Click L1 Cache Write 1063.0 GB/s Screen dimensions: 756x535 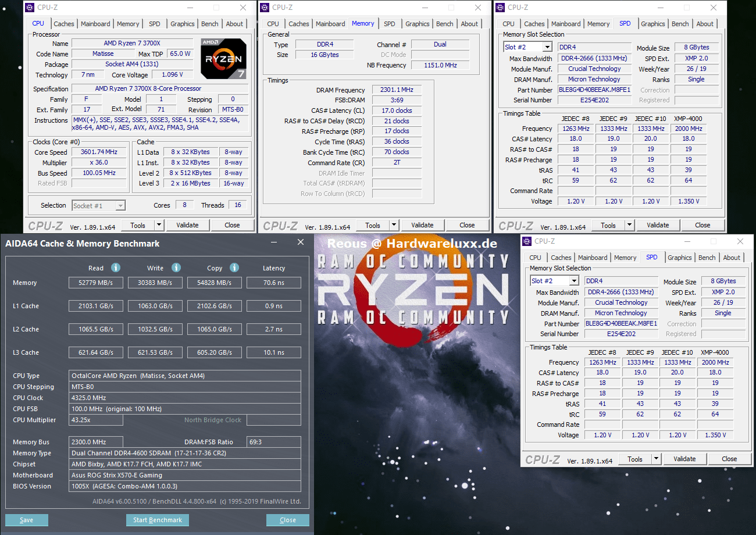point(156,306)
